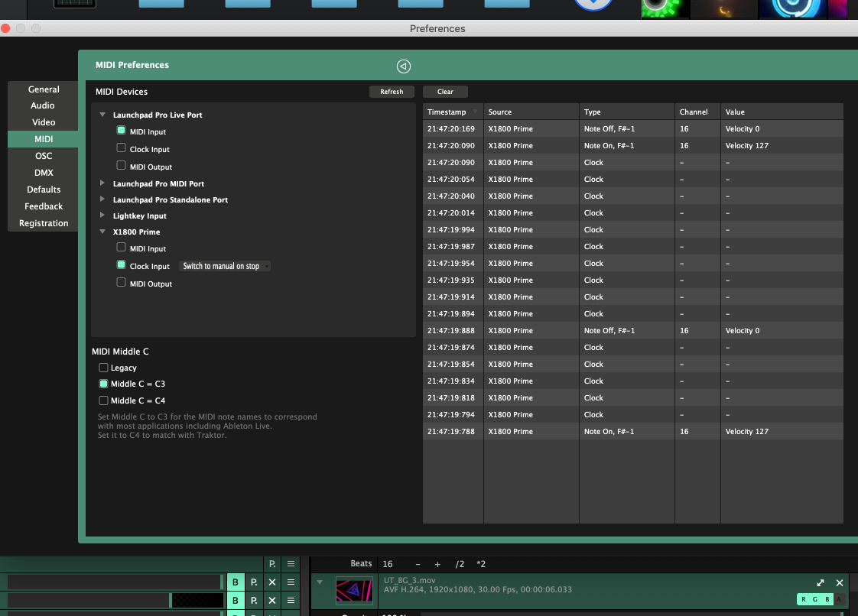The image size is (858, 616).
Task: Close the UT_BG_3.mov clip panel
Action: (839, 582)
